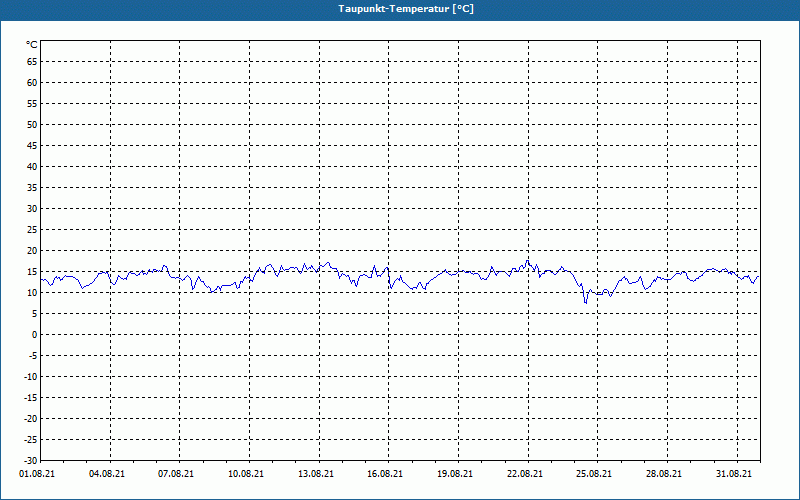Click the 10.08.21 date label

coord(246,473)
